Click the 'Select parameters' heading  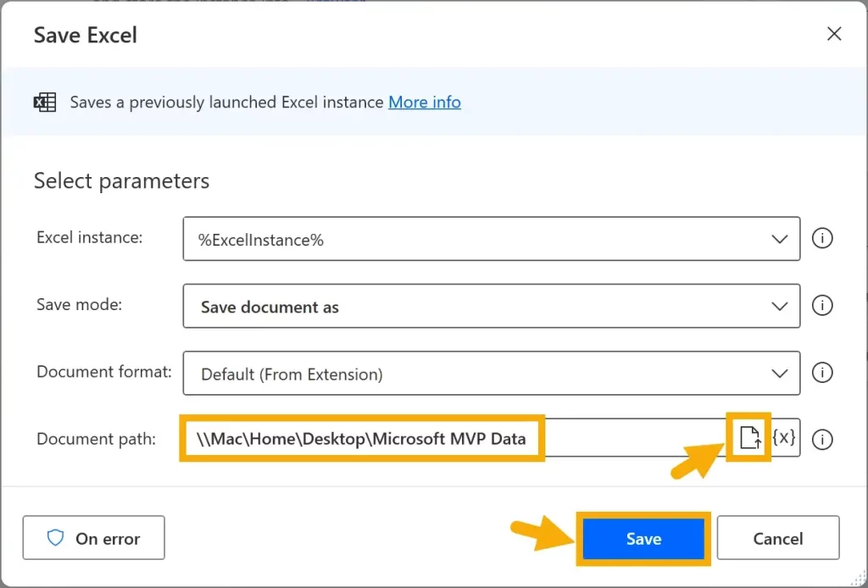(x=121, y=181)
